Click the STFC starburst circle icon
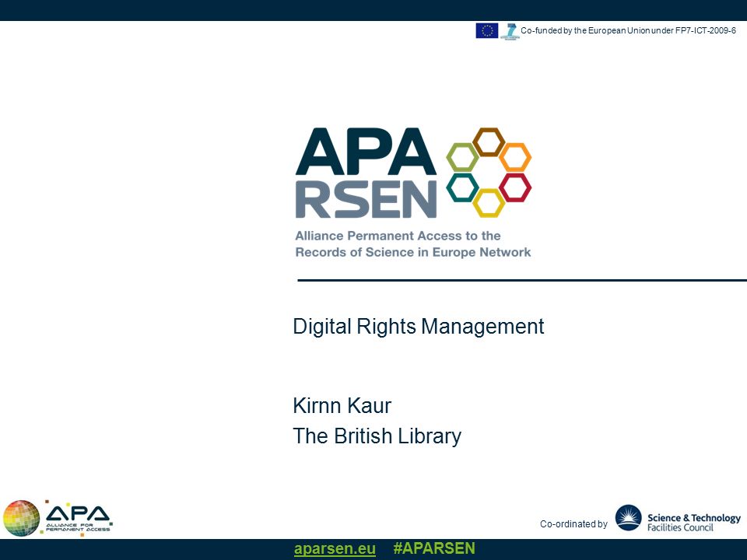Image resolution: width=747 pixels, height=560 pixels. (x=629, y=518)
